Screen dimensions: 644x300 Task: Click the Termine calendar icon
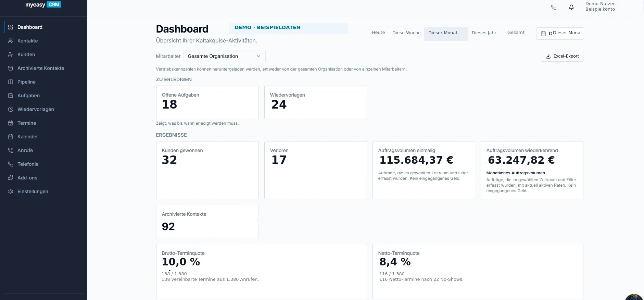click(11, 123)
